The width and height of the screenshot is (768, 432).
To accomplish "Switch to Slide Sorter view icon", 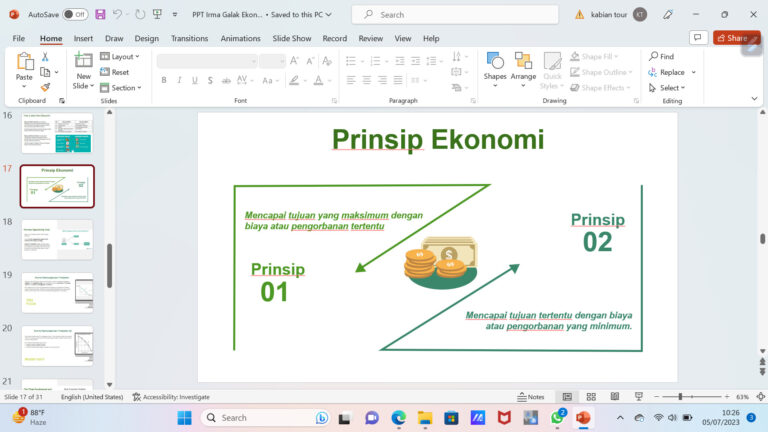I will click(591, 397).
